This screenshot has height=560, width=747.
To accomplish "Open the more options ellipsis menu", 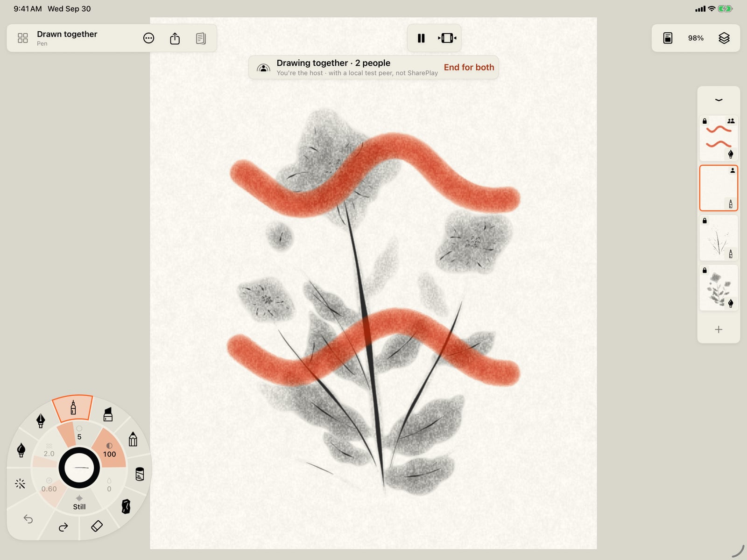I will pos(148,38).
